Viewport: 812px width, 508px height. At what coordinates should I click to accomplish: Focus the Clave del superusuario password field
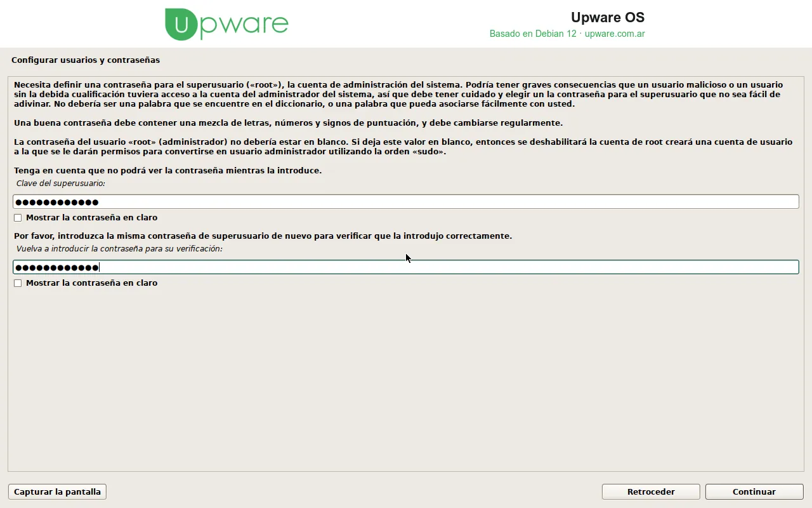coord(406,202)
